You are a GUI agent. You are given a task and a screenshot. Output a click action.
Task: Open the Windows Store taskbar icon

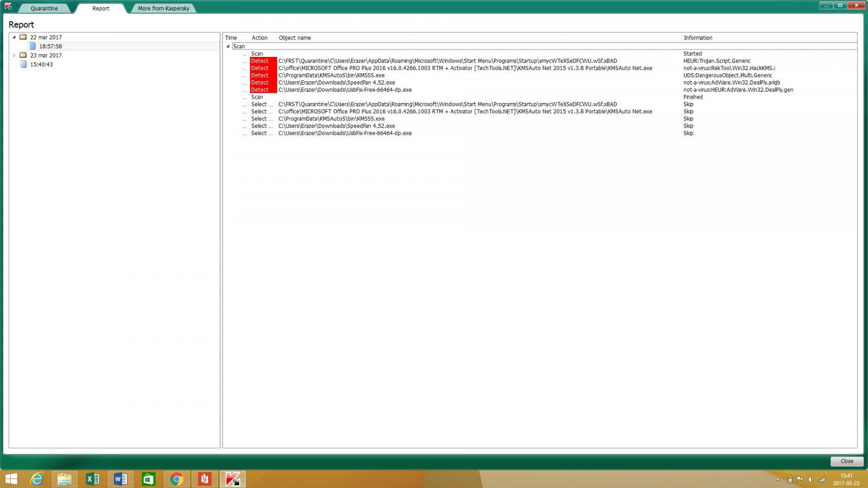(x=149, y=479)
